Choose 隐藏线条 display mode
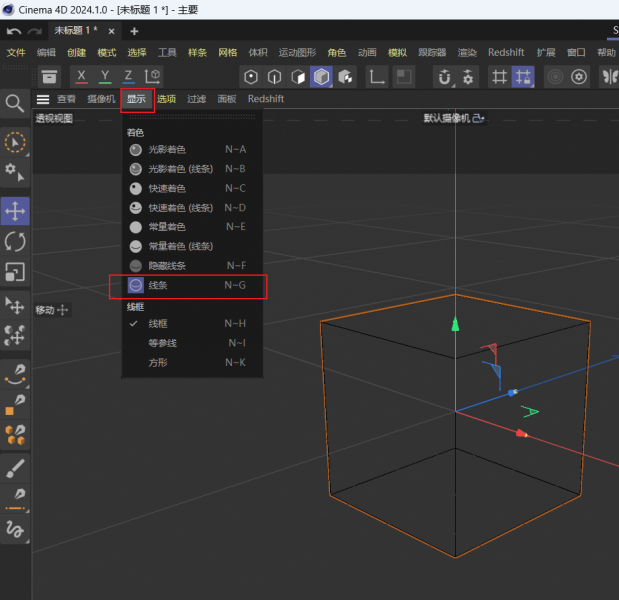This screenshot has width=619, height=600. click(192, 266)
